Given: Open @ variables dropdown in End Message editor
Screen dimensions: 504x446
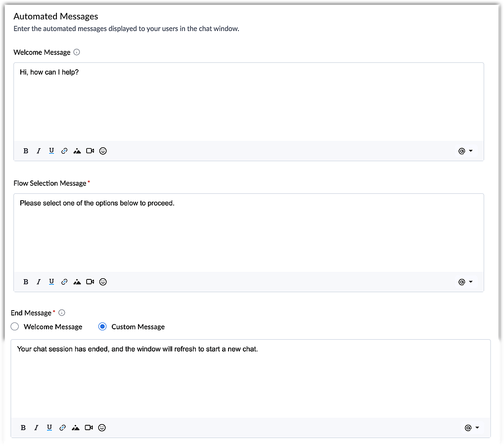Looking at the screenshot, I should click(471, 427).
